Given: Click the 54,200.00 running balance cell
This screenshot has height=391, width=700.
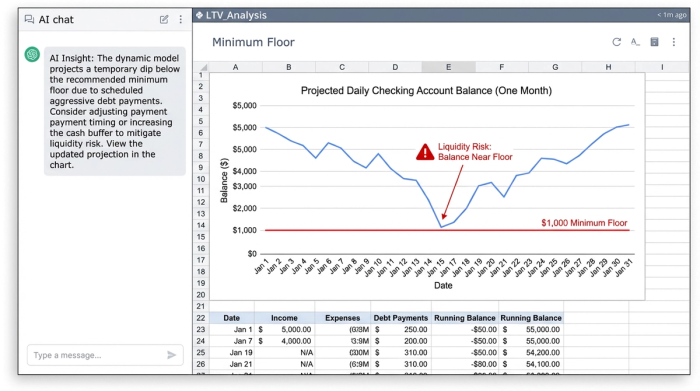Looking at the screenshot, I should click(x=531, y=353).
